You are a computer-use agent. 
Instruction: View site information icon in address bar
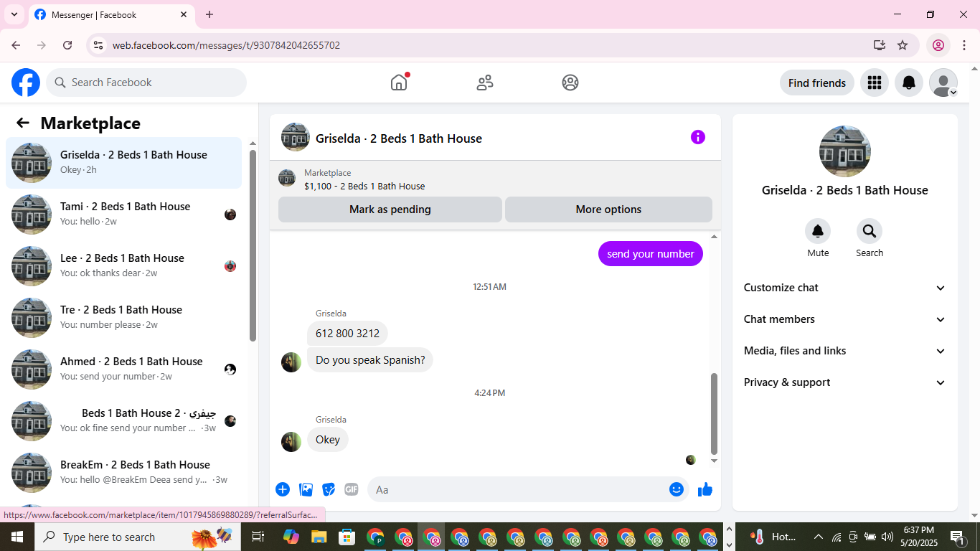click(x=98, y=45)
